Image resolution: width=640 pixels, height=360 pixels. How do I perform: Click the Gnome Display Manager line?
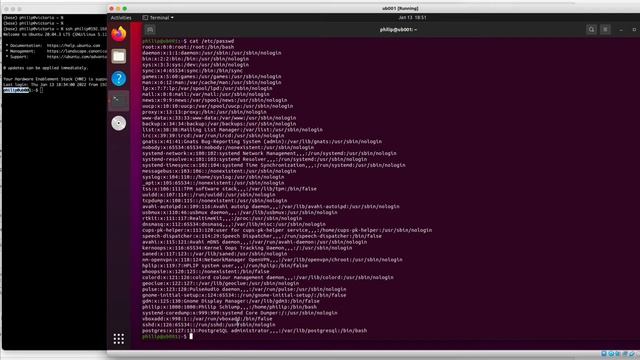point(231,301)
